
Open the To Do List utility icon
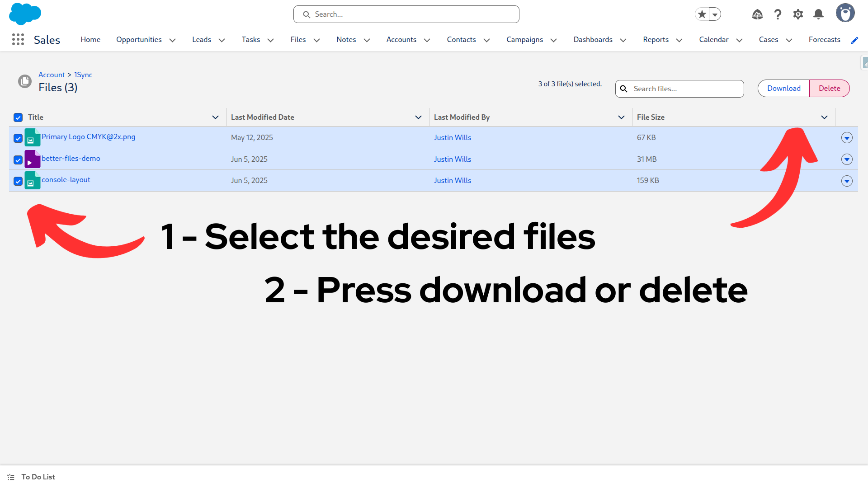pos(11,477)
